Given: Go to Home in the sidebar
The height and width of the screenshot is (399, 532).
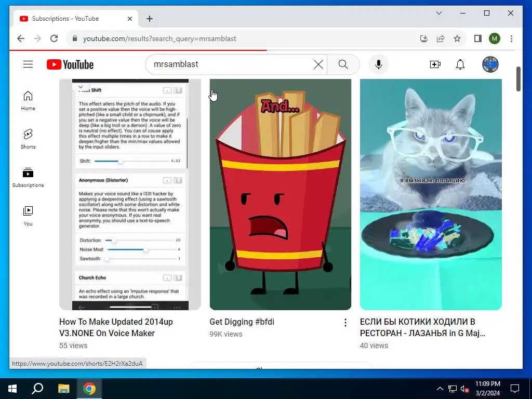Looking at the screenshot, I should tap(28, 101).
